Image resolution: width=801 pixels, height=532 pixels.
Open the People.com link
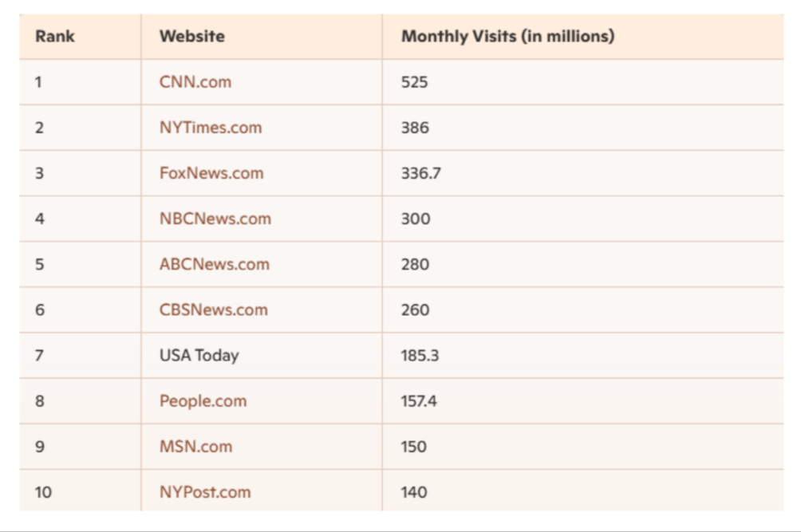point(203,401)
